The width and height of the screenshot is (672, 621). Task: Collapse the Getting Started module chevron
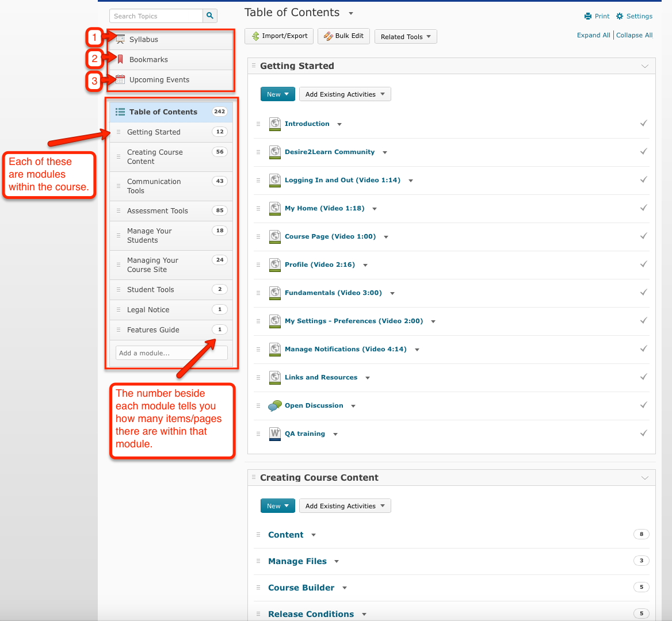[x=644, y=66]
